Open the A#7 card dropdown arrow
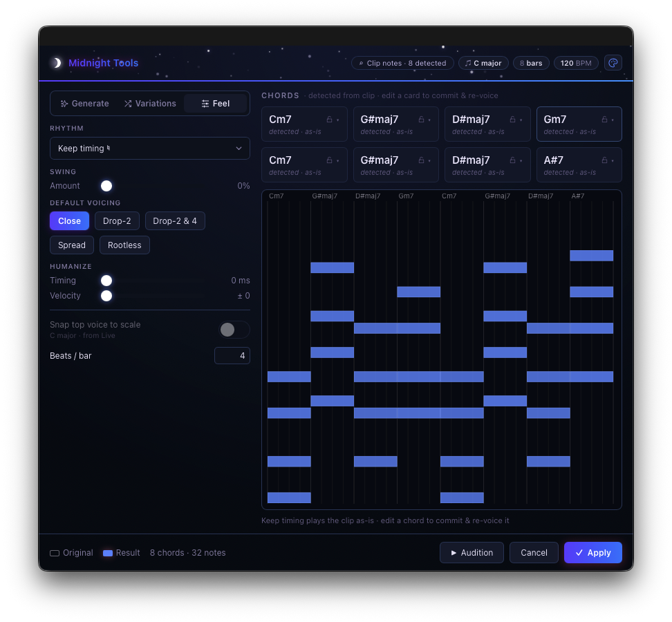The image size is (672, 622). pyautogui.click(x=613, y=160)
